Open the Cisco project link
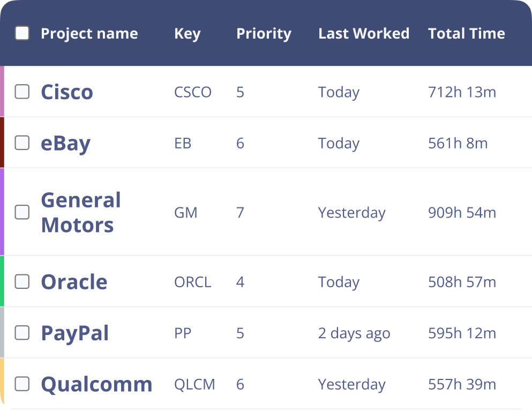 click(67, 92)
